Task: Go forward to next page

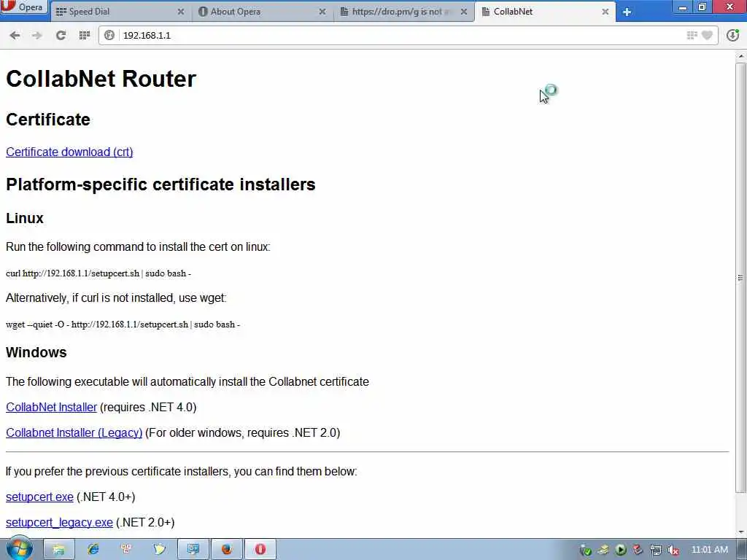Action: pos(37,35)
